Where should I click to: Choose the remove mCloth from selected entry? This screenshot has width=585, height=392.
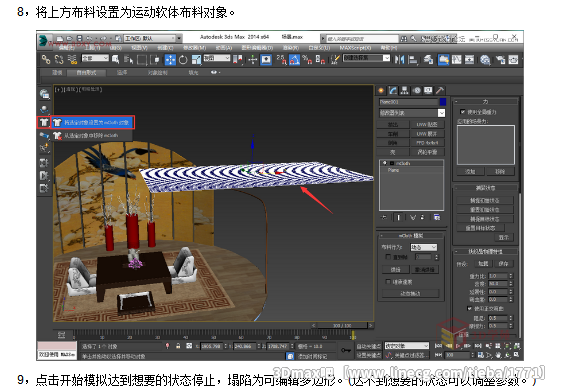coord(91,135)
